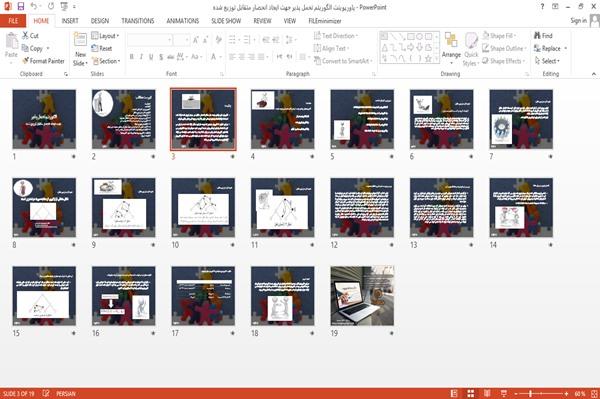Open the Arrange menu
This screenshot has width=600, height=399.
[451, 48]
